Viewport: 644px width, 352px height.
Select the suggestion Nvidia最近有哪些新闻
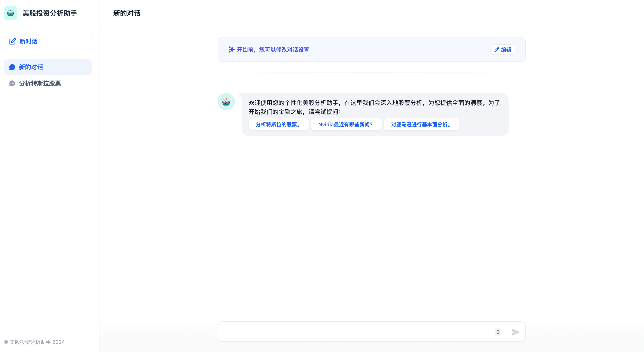coord(346,124)
